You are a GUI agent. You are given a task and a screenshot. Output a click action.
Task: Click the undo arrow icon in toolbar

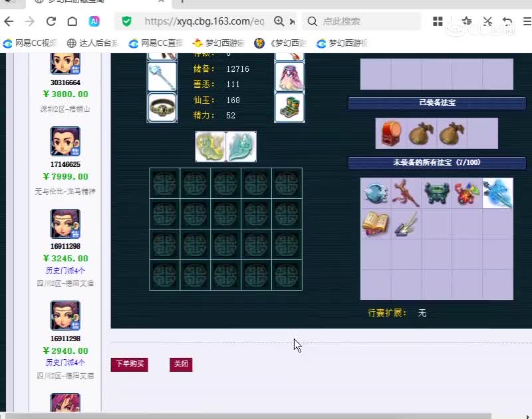tap(507, 21)
